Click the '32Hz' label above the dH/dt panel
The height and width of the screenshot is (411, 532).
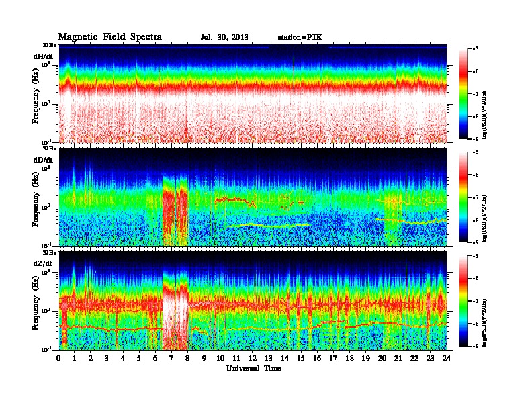pyautogui.click(x=50, y=45)
